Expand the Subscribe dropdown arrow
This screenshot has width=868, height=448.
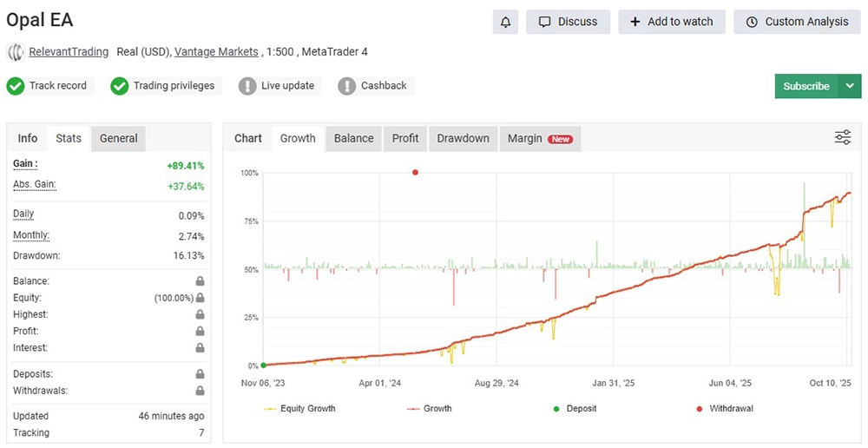850,86
